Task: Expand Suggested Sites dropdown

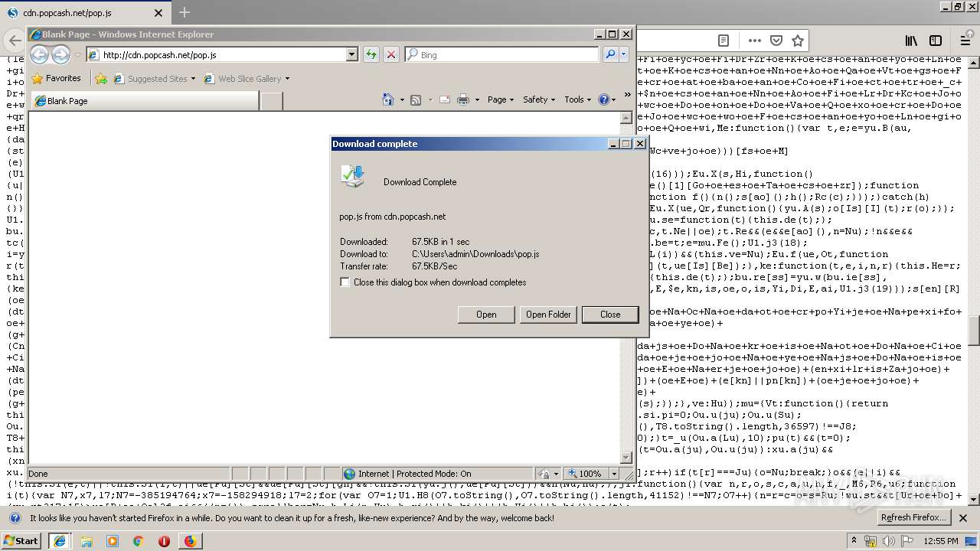Action: point(193,78)
